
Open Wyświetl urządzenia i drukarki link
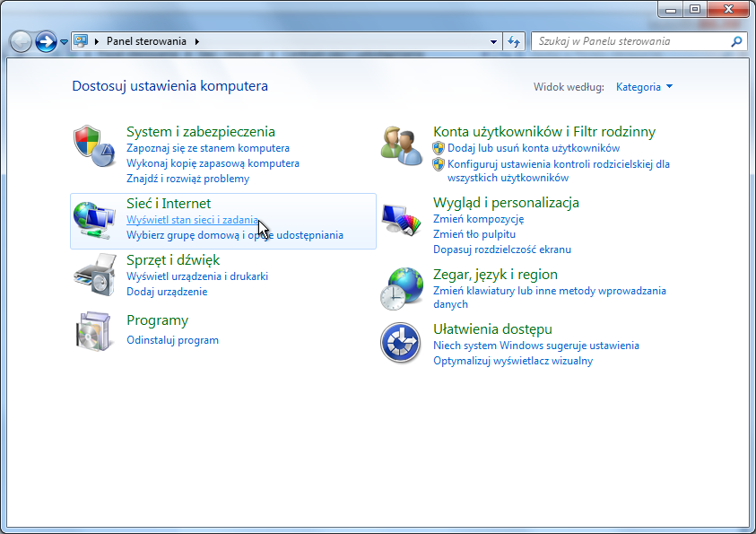[197, 276]
